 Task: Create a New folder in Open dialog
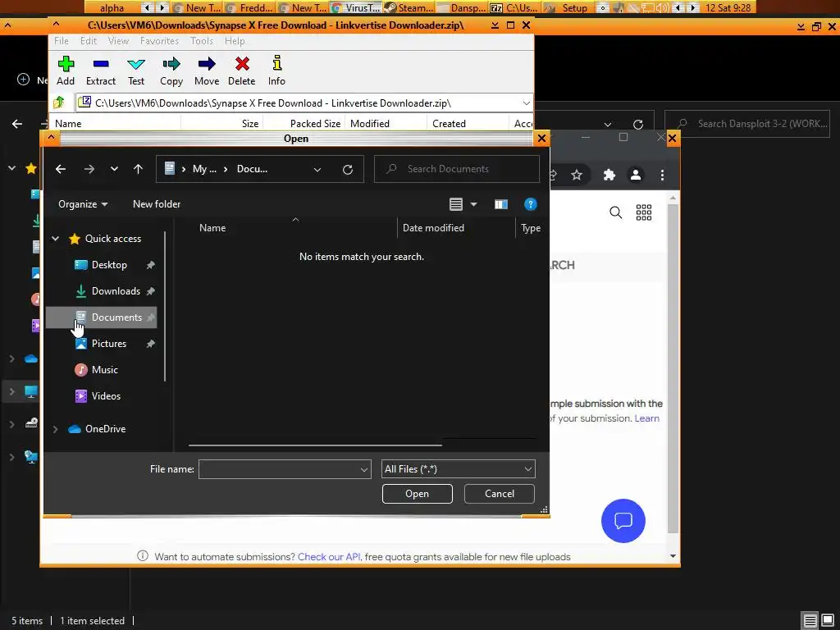click(157, 204)
